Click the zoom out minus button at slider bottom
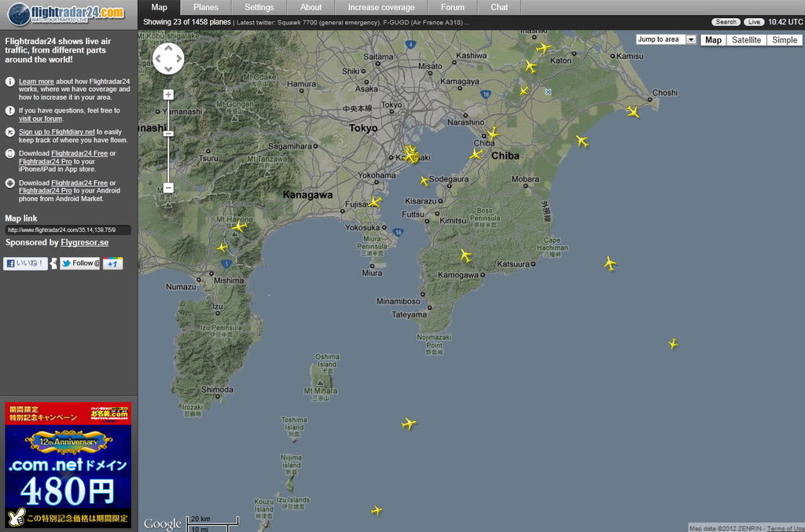The height and width of the screenshot is (532, 805). (168, 188)
